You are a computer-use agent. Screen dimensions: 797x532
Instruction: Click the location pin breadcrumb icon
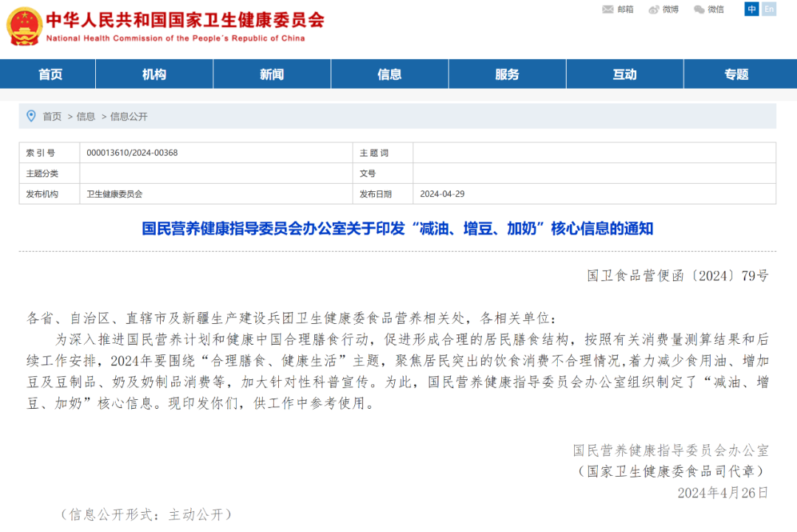pos(30,116)
